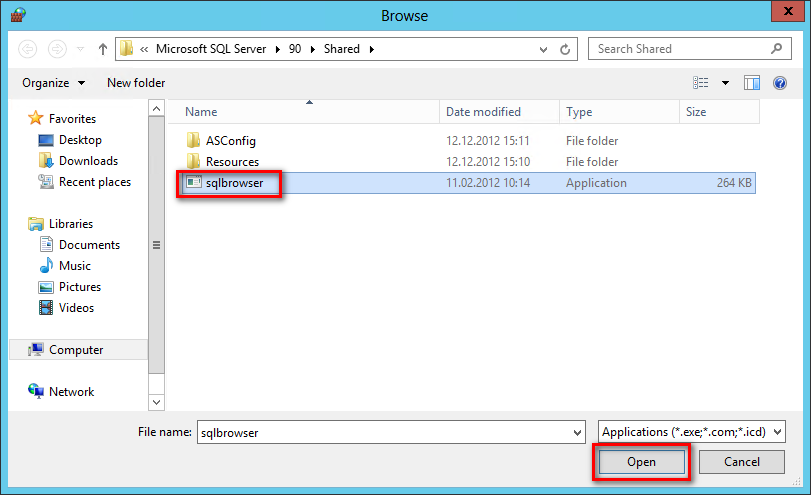The image size is (811, 495).
Task: Expand the File name history dropdown
Action: click(576, 432)
